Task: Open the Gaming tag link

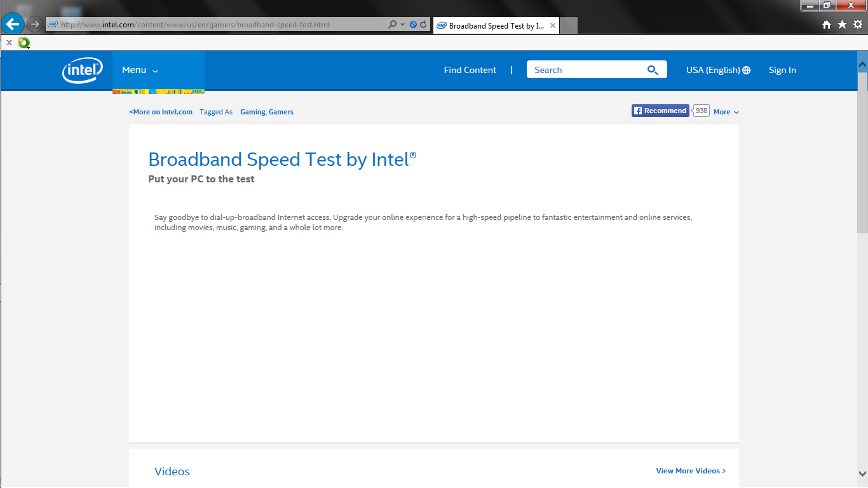Action: (x=253, y=112)
